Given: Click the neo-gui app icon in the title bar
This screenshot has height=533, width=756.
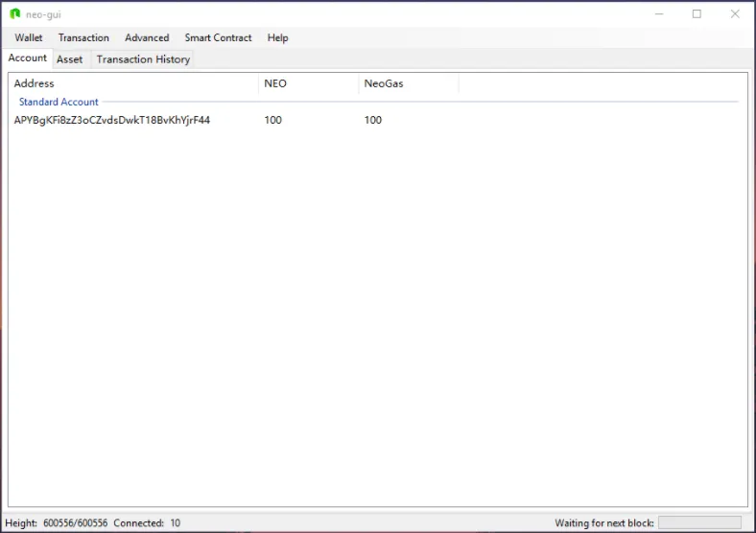Looking at the screenshot, I should point(15,14).
